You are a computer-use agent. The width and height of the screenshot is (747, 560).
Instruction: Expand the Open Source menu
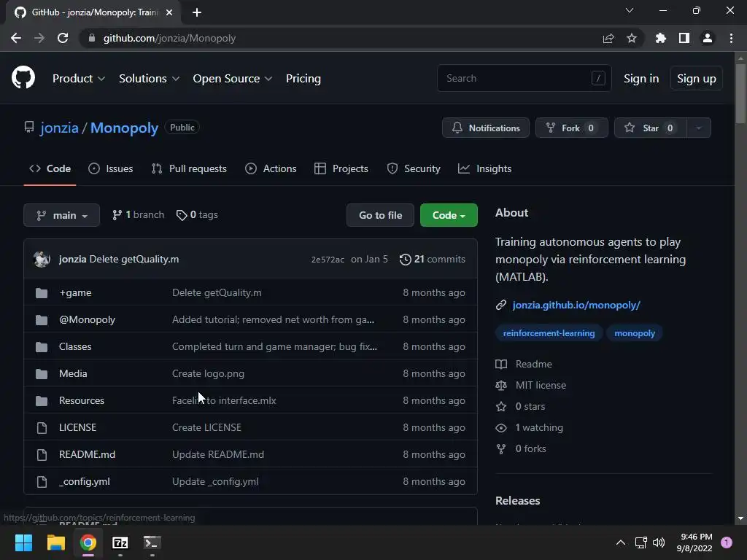233,79
